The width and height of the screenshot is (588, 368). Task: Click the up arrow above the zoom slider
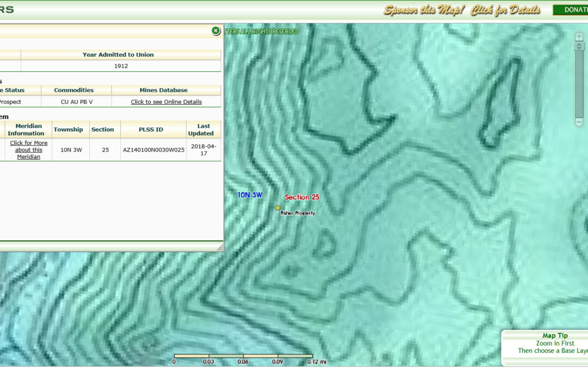[579, 45]
